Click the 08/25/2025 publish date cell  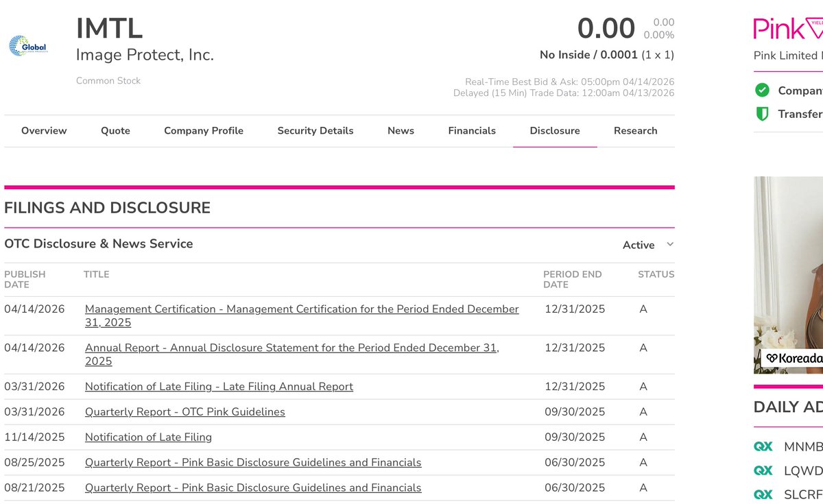(34, 463)
